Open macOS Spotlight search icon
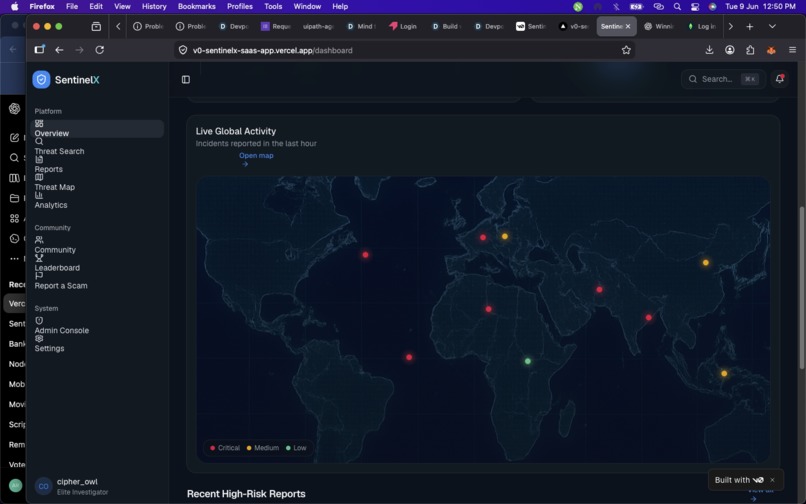 677,6
